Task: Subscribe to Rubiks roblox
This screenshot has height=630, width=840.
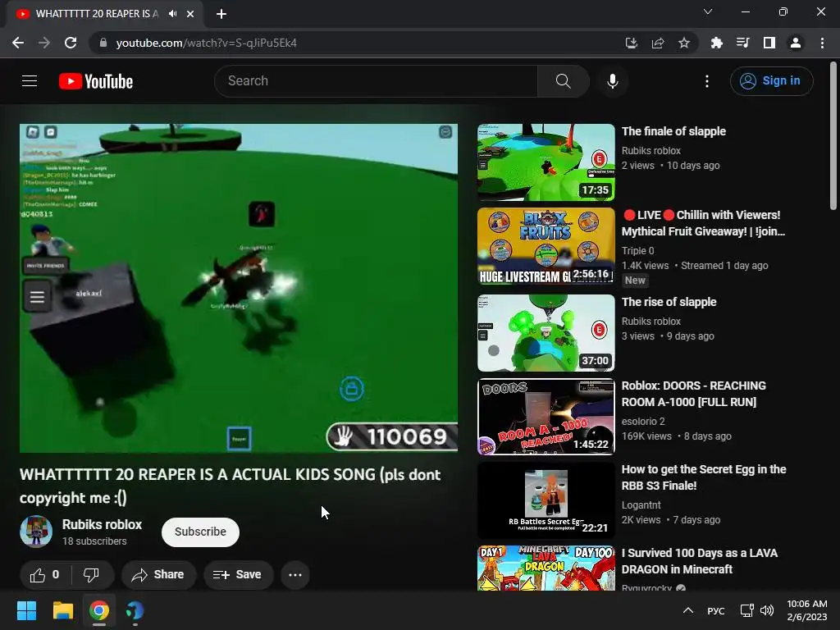Action: [200, 532]
